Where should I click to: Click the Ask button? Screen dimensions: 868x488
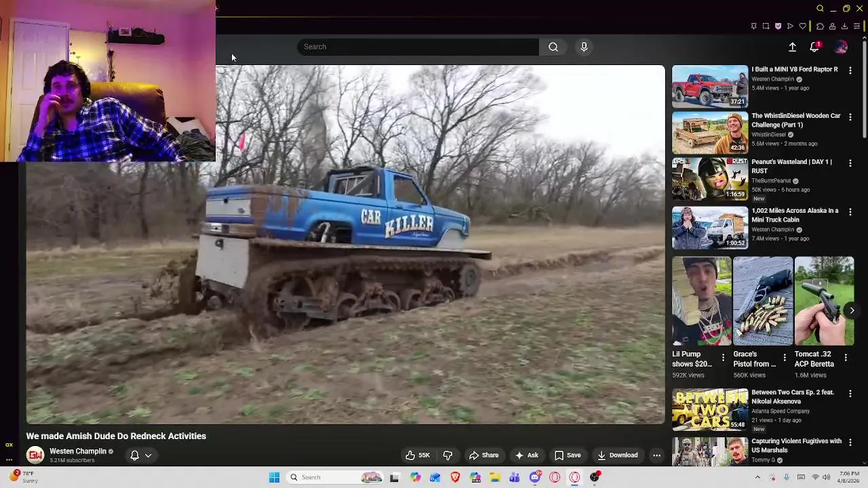[x=527, y=455]
